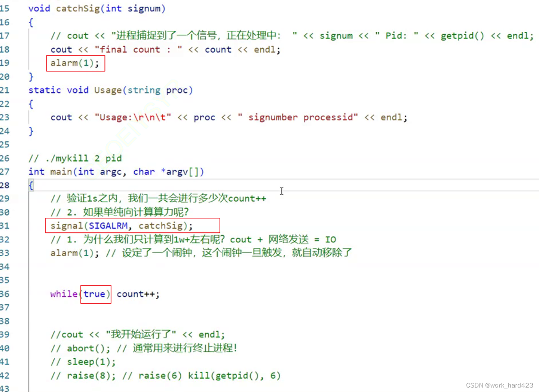Click line number 36 in the gutter
Screen dimensions: 539x392
click(x=5, y=294)
